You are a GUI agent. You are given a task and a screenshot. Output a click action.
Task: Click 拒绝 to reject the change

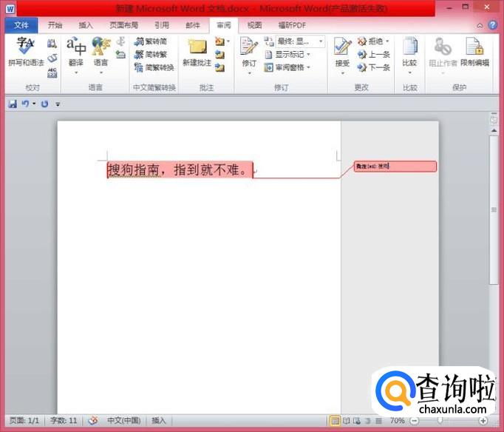tap(371, 41)
